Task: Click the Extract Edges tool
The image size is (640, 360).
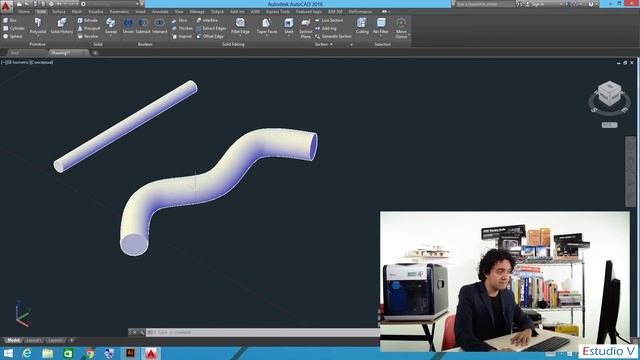Action: 211,28
